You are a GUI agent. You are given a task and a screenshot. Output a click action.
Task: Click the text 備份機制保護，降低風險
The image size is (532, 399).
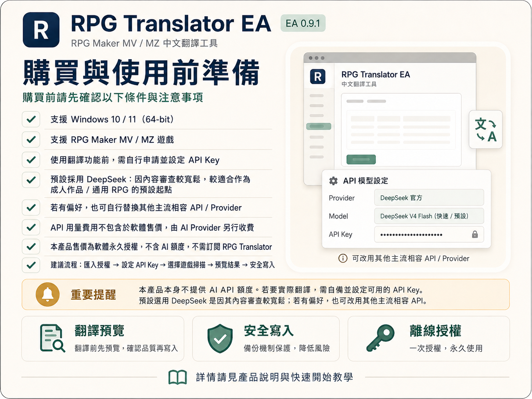pos(287,348)
